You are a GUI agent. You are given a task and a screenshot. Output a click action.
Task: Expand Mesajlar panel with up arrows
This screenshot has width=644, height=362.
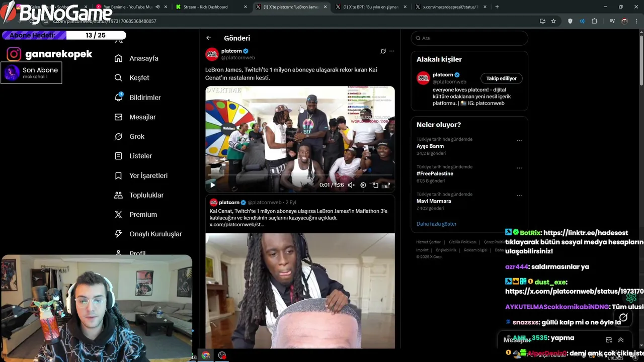tap(621, 340)
